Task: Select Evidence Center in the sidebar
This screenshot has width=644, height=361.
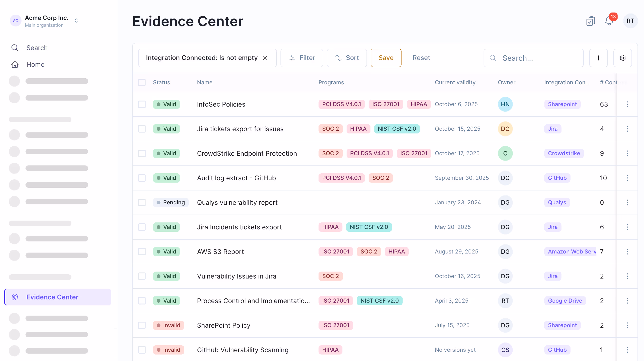Action: coord(52,297)
